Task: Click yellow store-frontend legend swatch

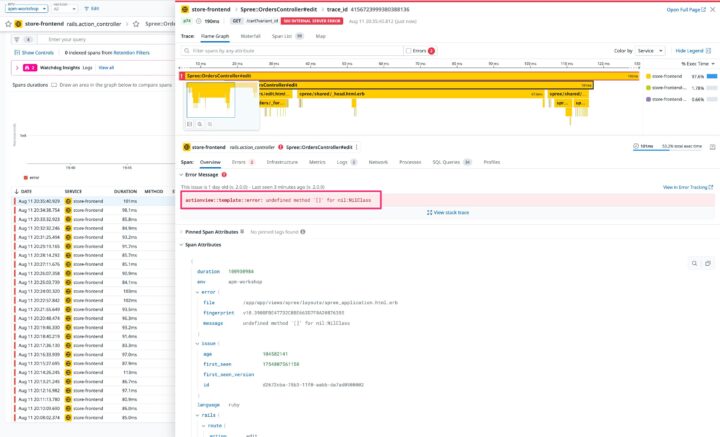Action: pyautogui.click(x=648, y=76)
